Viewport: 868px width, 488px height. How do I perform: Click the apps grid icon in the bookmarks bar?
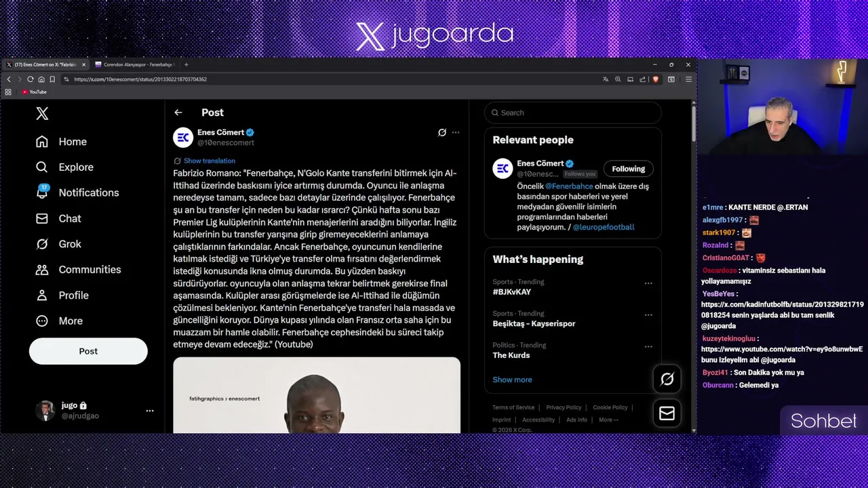coord(8,92)
